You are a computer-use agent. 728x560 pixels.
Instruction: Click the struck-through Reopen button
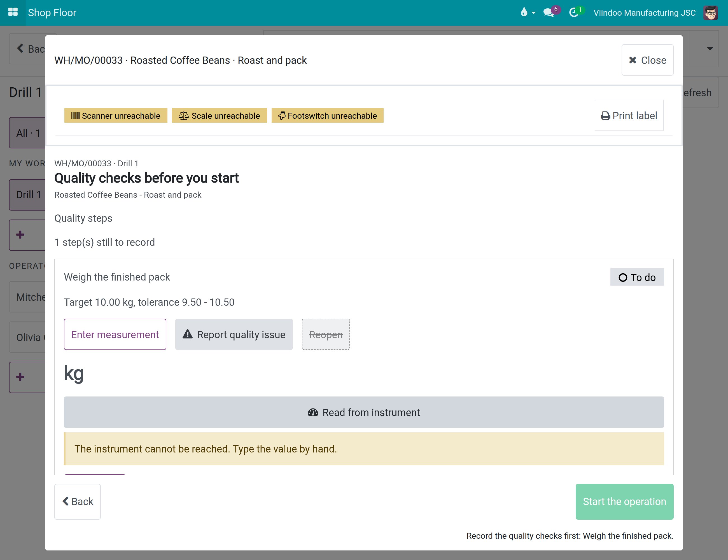(326, 334)
